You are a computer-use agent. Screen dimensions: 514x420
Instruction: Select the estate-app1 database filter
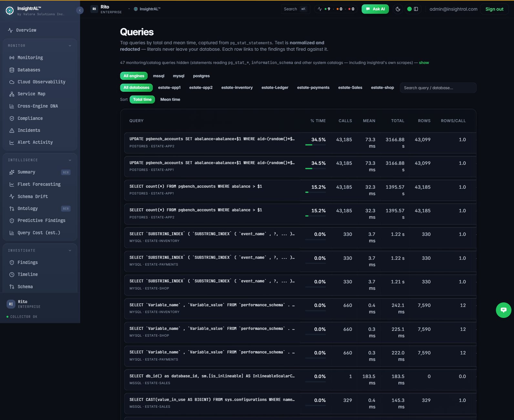[x=169, y=88]
